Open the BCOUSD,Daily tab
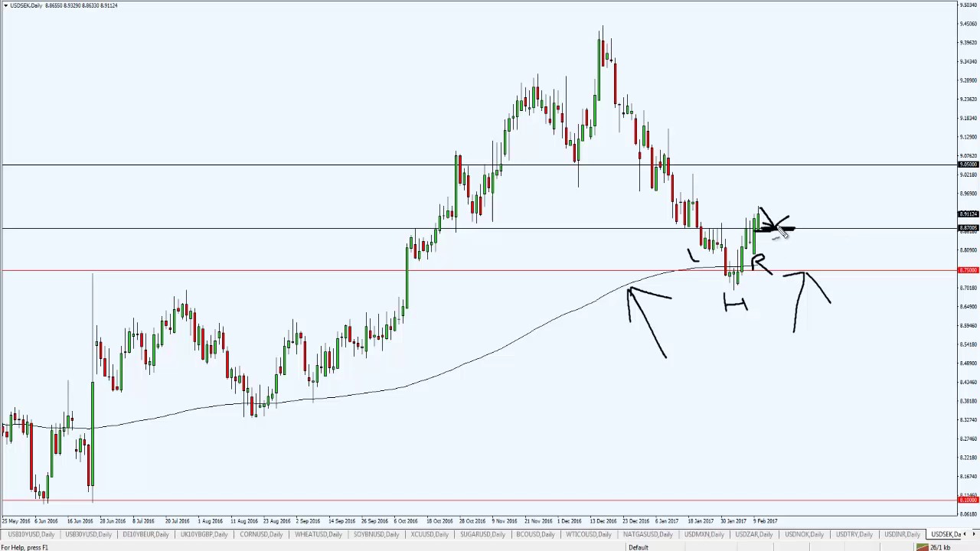 (x=537, y=534)
